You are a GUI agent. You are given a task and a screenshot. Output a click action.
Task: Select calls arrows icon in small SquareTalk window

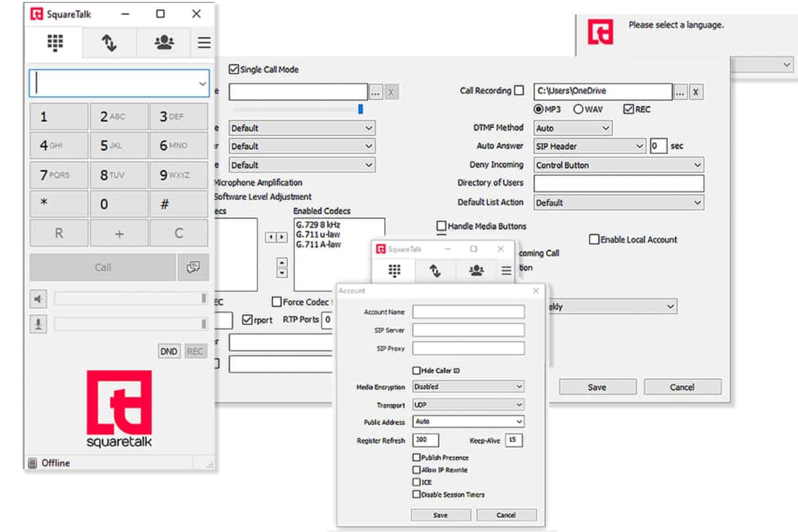click(435, 271)
